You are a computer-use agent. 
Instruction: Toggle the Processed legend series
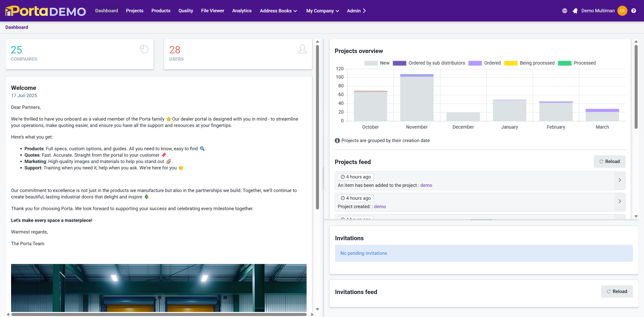pyautogui.click(x=584, y=63)
